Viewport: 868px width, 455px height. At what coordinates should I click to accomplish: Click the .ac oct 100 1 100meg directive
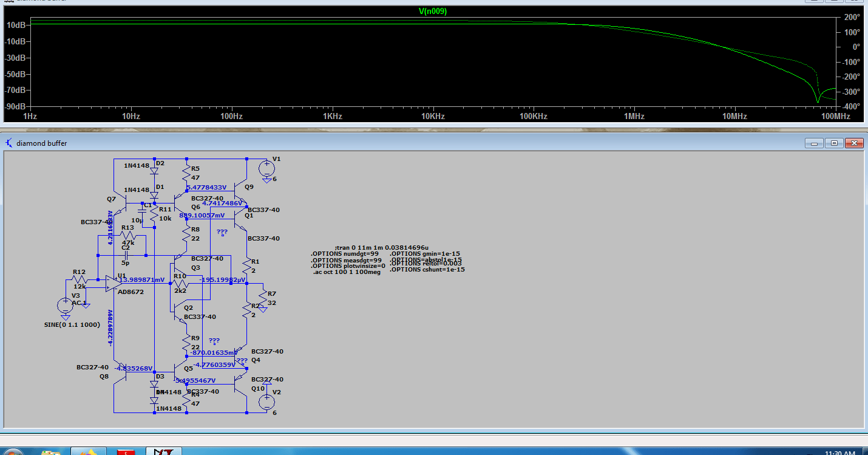[x=347, y=272]
